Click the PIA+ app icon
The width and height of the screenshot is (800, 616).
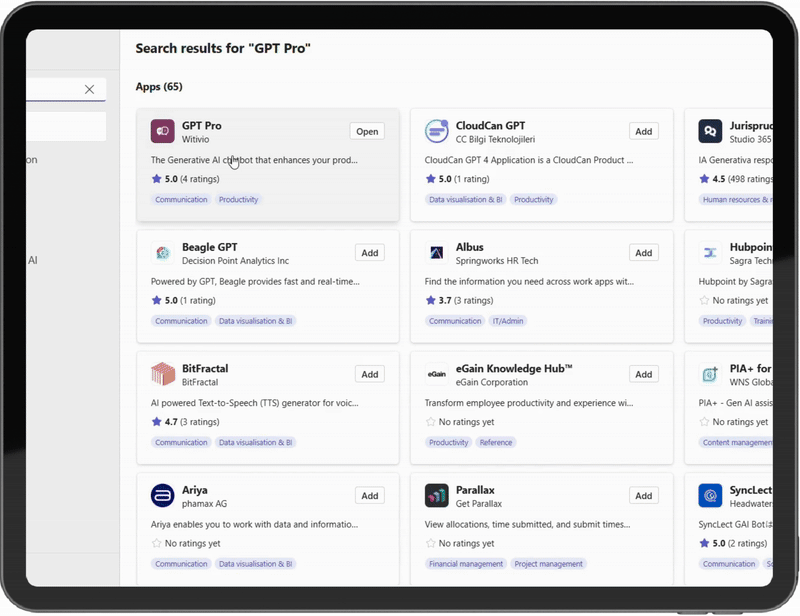[x=710, y=374]
